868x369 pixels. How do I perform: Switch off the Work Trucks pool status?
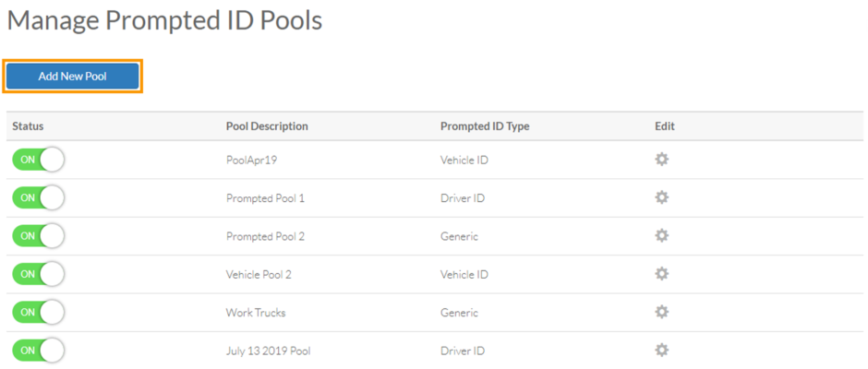[x=38, y=312]
